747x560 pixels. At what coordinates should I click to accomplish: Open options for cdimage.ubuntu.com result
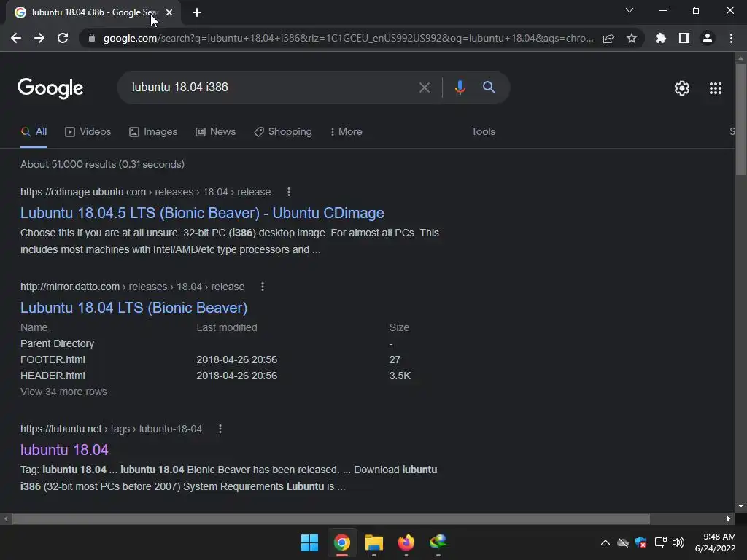289,192
